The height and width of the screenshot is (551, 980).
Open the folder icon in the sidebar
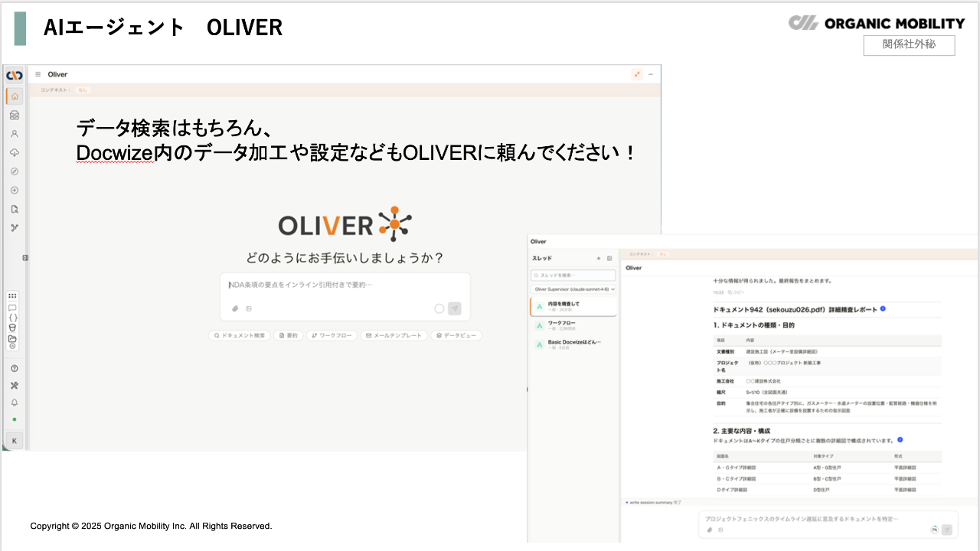coord(12,337)
